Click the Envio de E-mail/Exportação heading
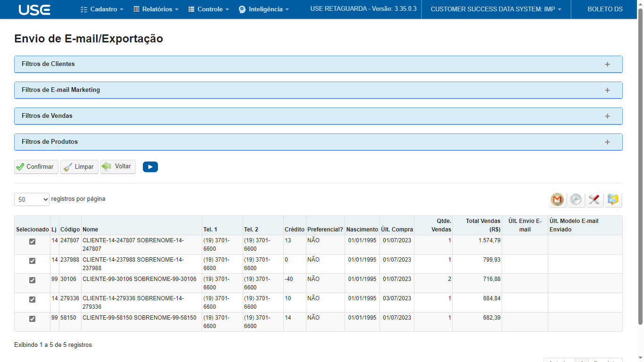Viewport: 644px width, 362px height. [x=89, y=39]
